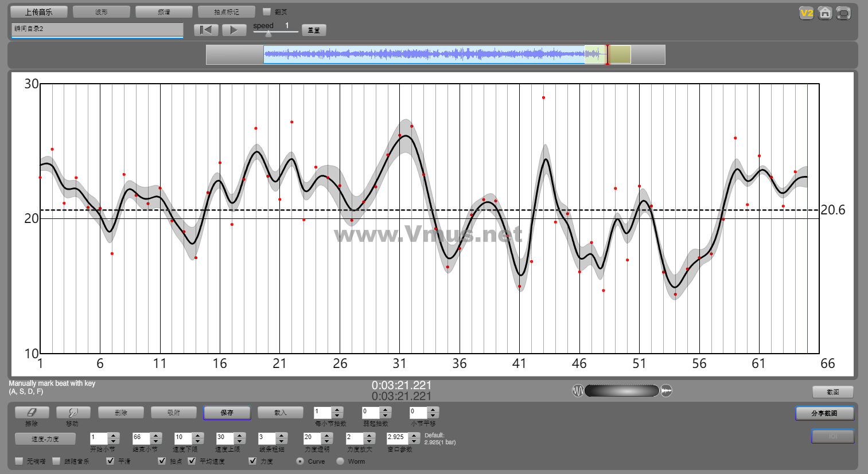The width and height of the screenshot is (868, 474).
Task: Select the Worm display radio button
Action: [x=340, y=461]
